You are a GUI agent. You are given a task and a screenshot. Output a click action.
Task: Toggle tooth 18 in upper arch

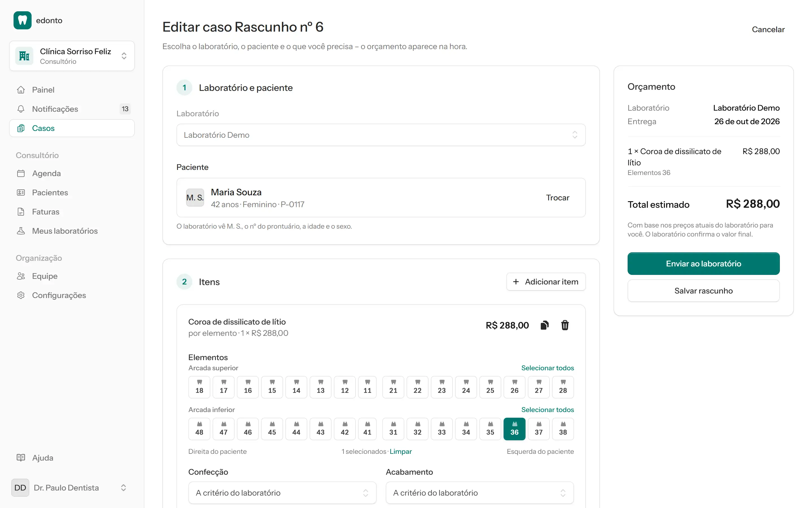(199, 387)
